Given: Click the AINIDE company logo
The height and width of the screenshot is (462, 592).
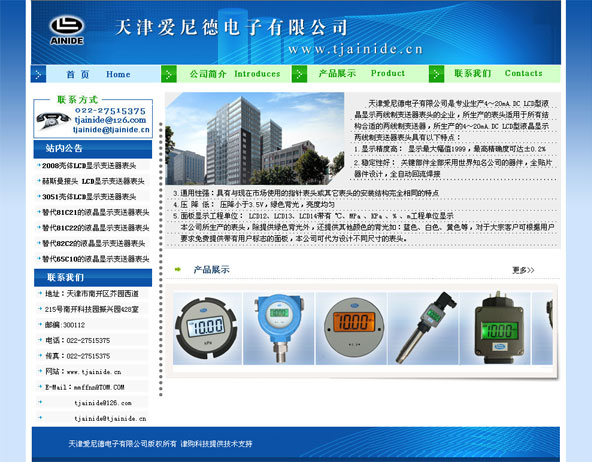Looking at the screenshot, I should tap(67, 30).
